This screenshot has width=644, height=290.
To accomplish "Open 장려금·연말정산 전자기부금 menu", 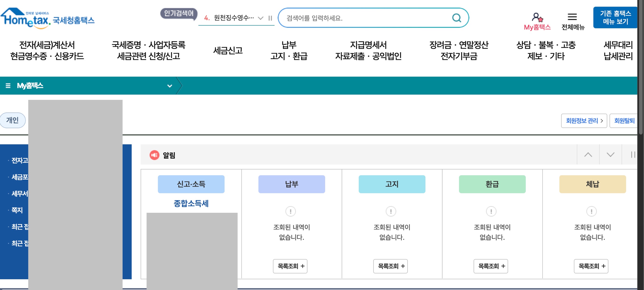I will [x=459, y=51].
